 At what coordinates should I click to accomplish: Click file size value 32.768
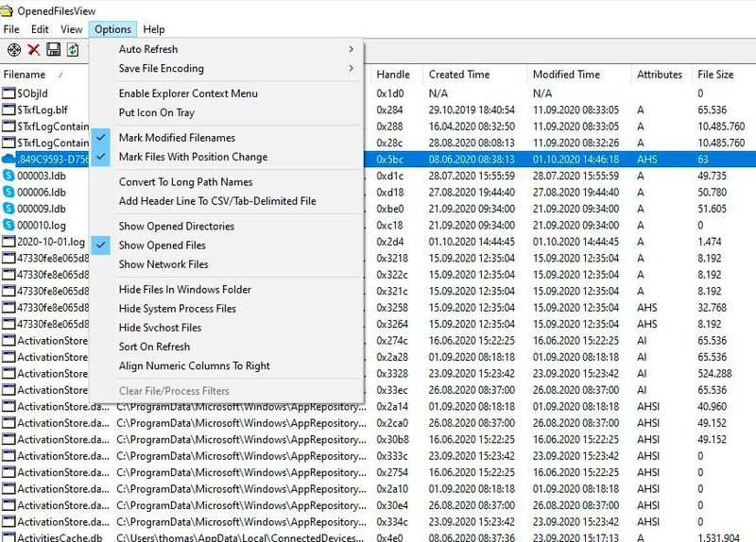(712, 308)
